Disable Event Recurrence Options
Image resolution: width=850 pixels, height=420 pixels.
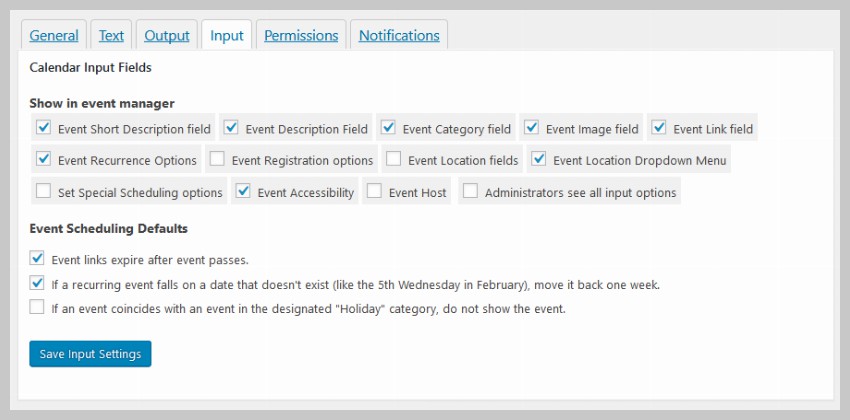click(44, 159)
